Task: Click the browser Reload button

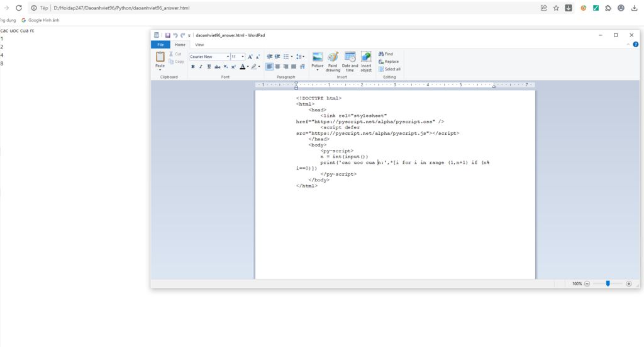Action: (x=19, y=8)
